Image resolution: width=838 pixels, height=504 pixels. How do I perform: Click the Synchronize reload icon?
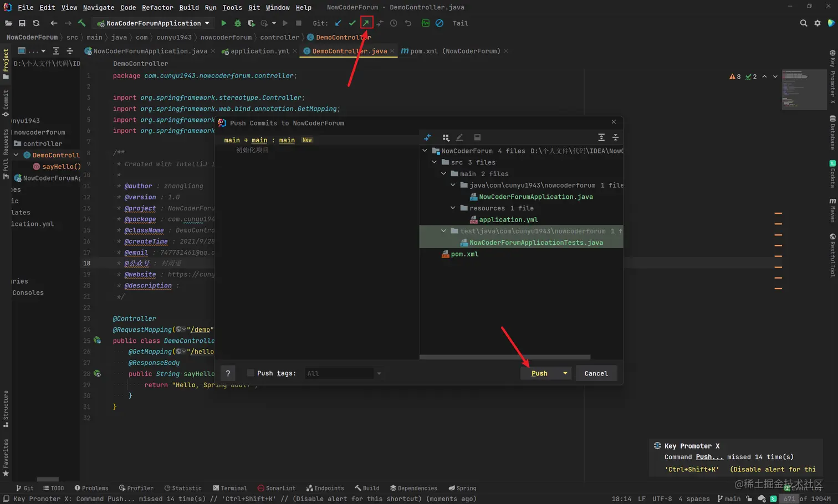tap(36, 23)
